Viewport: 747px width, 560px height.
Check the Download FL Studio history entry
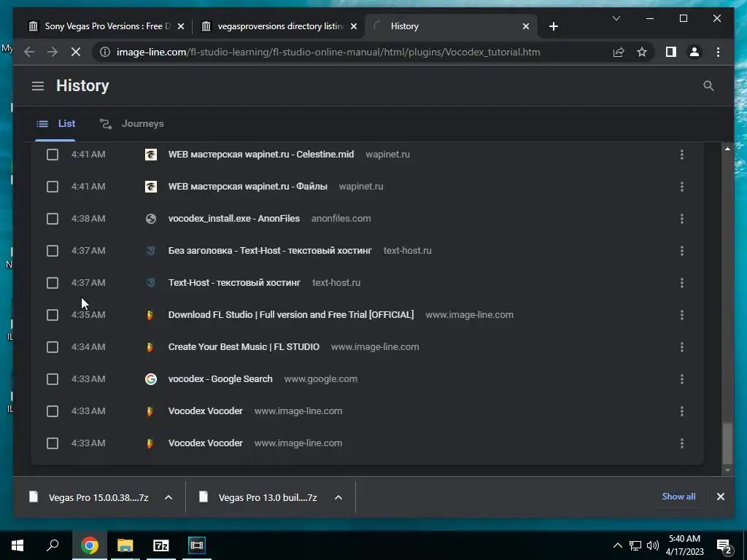[x=53, y=315]
